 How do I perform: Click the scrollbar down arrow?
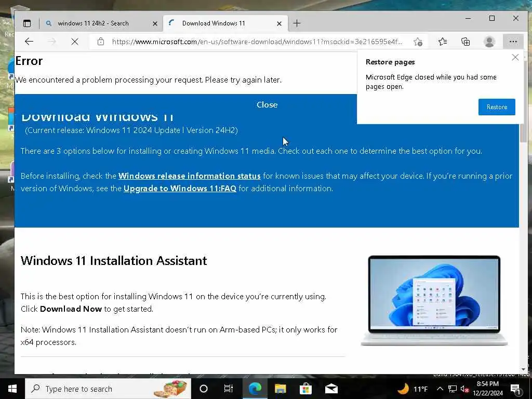click(x=524, y=369)
